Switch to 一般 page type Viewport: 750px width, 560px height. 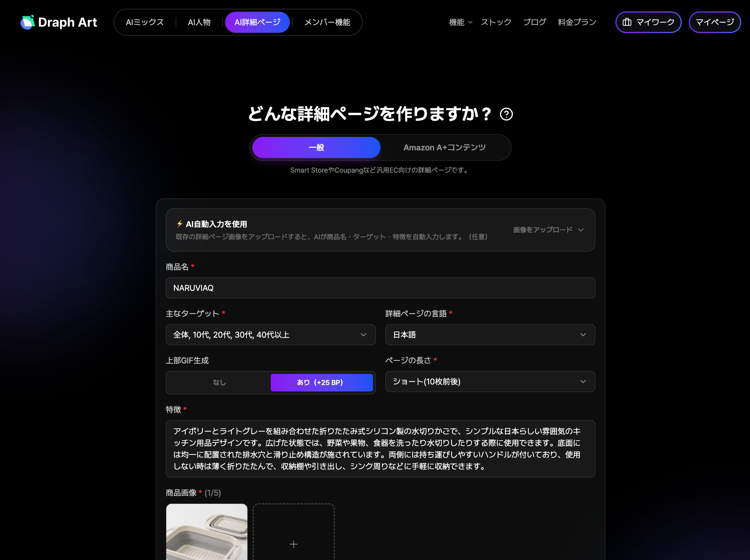(316, 147)
